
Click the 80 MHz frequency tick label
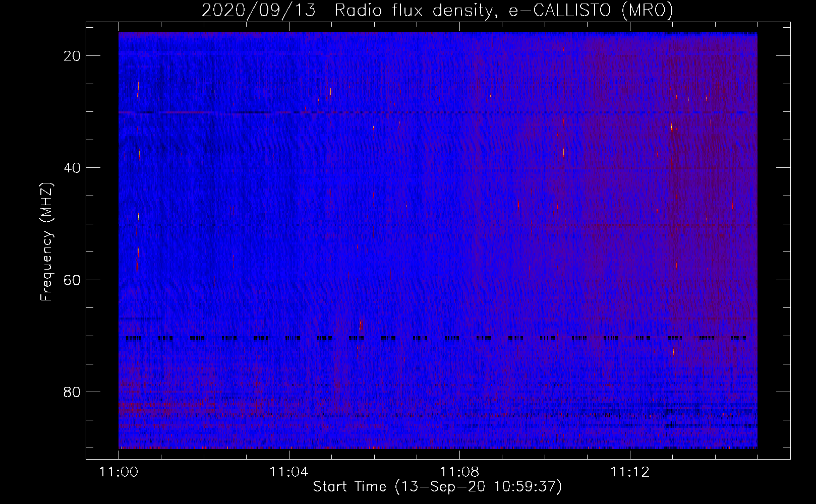click(73, 392)
